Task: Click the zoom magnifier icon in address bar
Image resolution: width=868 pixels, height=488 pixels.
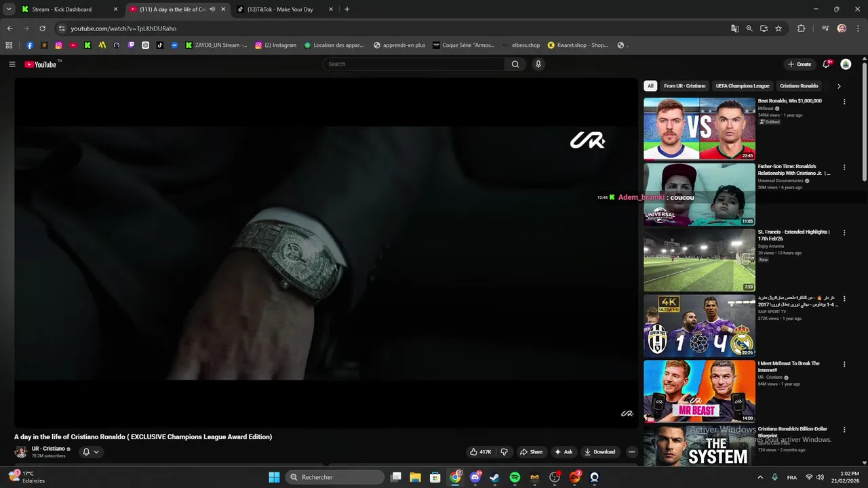Action: (x=749, y=28)
